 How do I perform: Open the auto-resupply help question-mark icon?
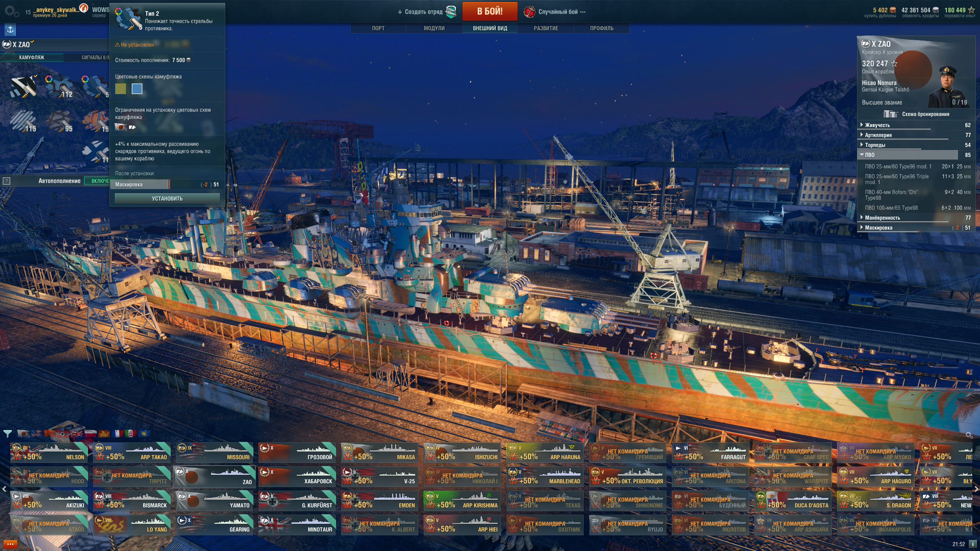pyautogui.click(x=6, y=181)
